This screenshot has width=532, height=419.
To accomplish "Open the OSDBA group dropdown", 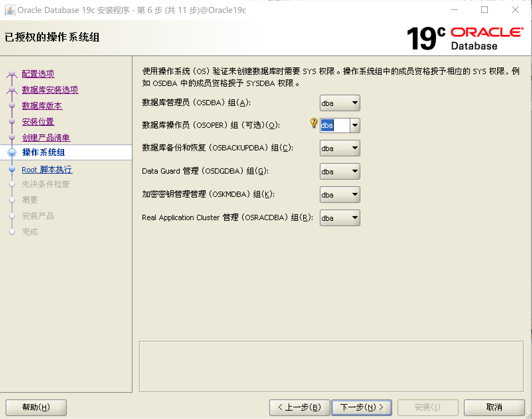I will (x=355, y=103).
